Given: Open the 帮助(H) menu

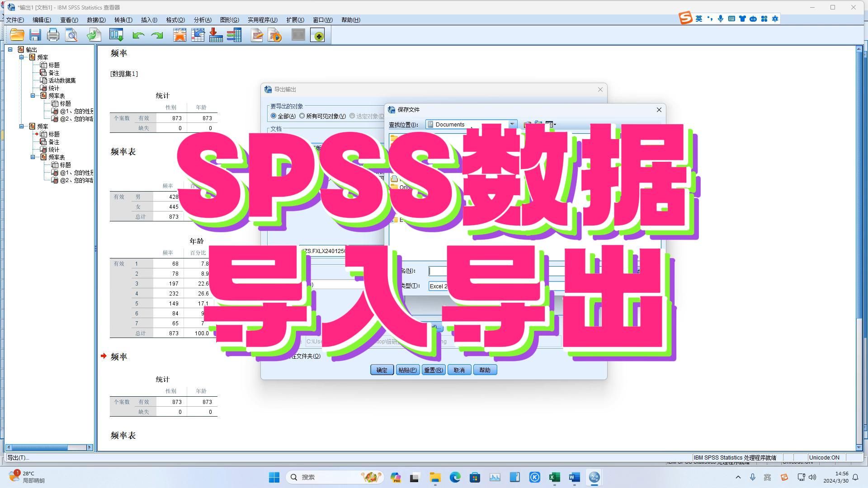Looking at the screenshot, I should [351, 20].
